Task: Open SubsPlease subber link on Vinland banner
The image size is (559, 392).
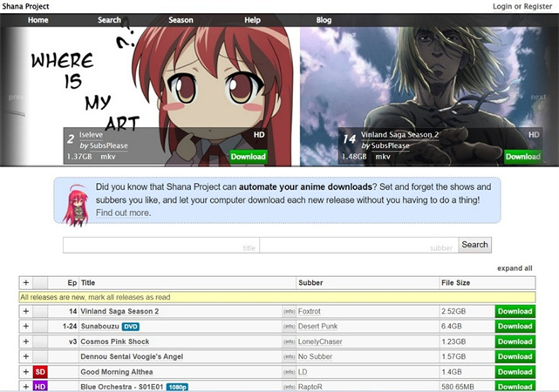Action: pyautogui.click(x=390, y=145)
